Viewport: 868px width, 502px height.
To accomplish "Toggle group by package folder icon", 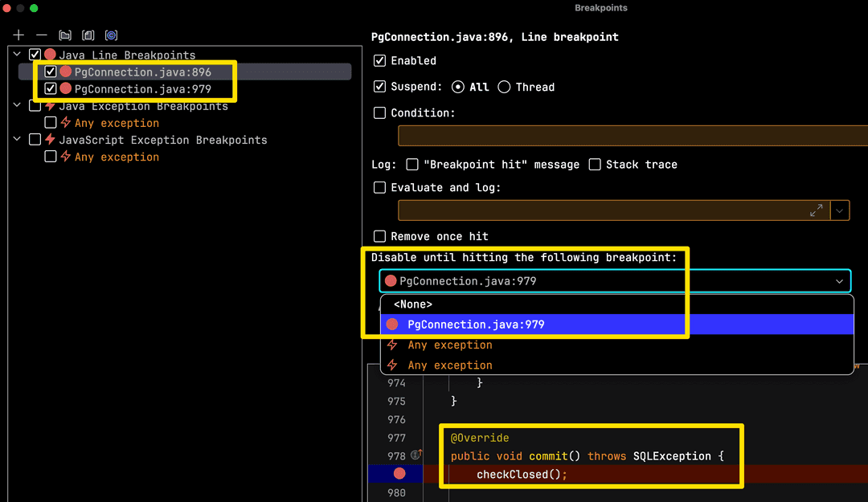I will point(65,35).
